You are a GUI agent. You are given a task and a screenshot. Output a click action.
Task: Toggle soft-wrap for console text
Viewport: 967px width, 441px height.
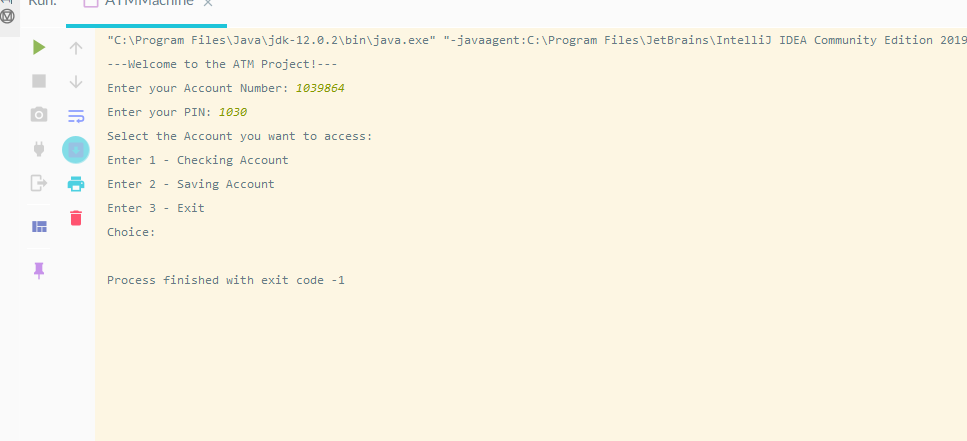pyautogui.click(x=76, y=115)
